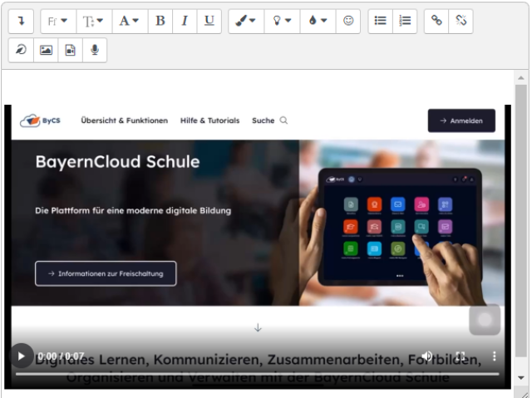Screen dimensions: 532x398
Task: Click the insert media file icon
Action: pyautogui.click(x=71, y=50)
